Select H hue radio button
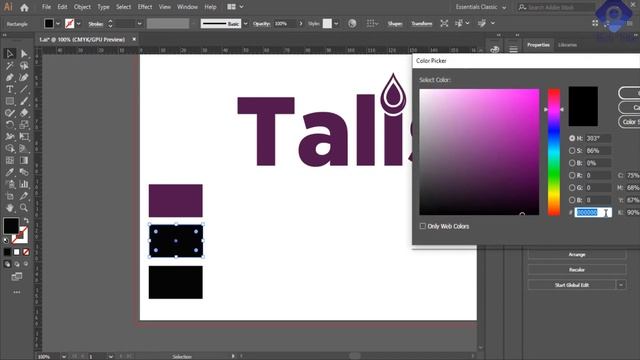The image size is (640, 360). tap(572, 138)
